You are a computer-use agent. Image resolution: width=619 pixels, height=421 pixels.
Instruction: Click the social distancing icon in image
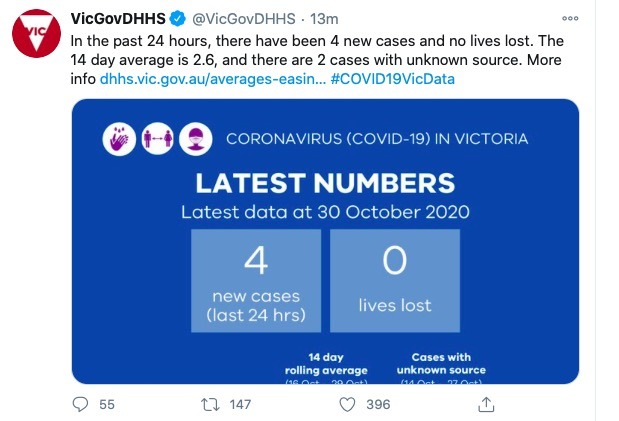click(158, 139)
